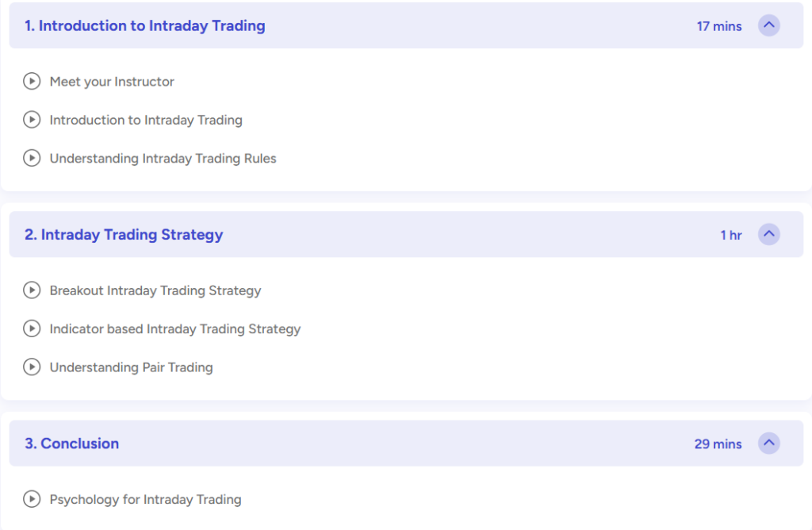Collapse the Conclusion section chevron
This screenshot has width=812, height=530.
[x=769, y=444]
